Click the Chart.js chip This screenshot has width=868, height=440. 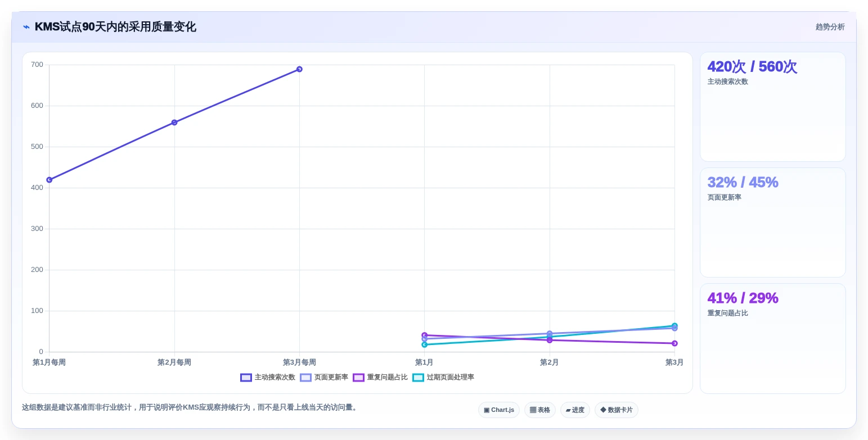pos(499,410)
